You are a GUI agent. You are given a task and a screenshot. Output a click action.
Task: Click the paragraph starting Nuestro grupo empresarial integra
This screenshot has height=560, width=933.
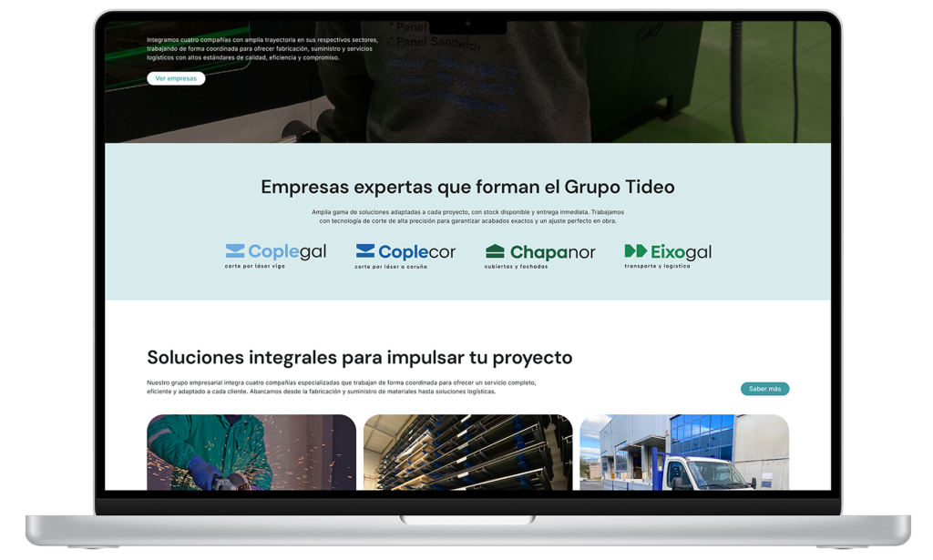342,387
